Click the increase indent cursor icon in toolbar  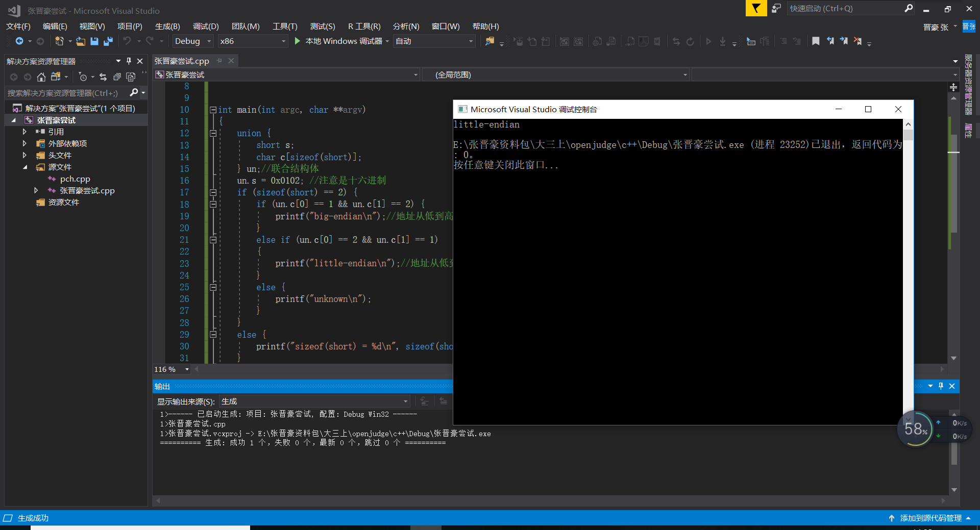pos(751,41)
